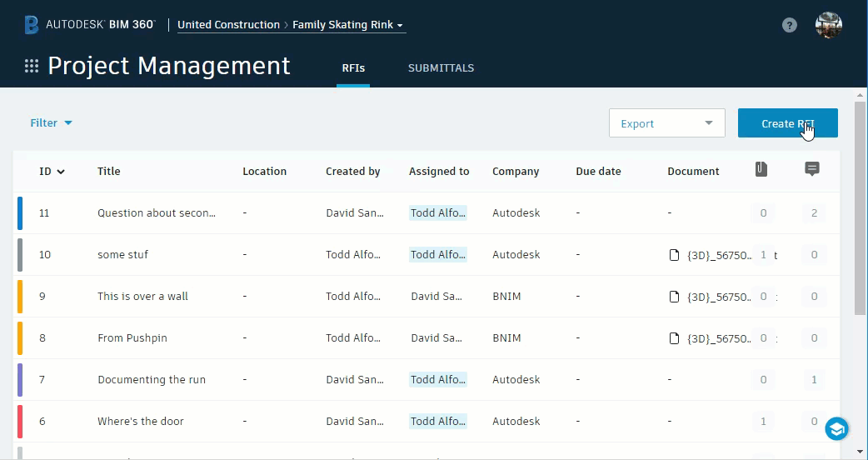Open the Family Skating Rink project selector
Screen dimensions: 868x460
tap(347, 25)
